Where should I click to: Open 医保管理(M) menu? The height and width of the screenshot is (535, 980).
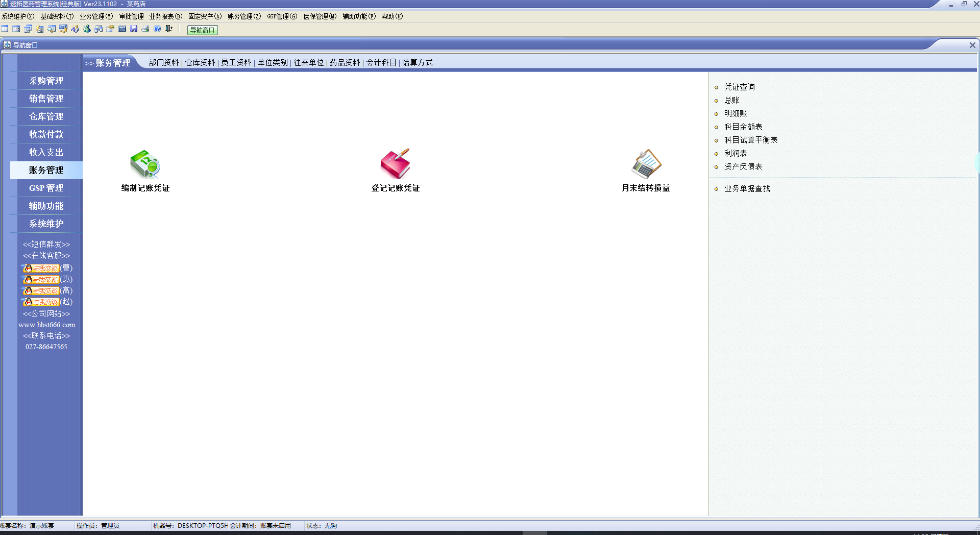click(320, 16)
